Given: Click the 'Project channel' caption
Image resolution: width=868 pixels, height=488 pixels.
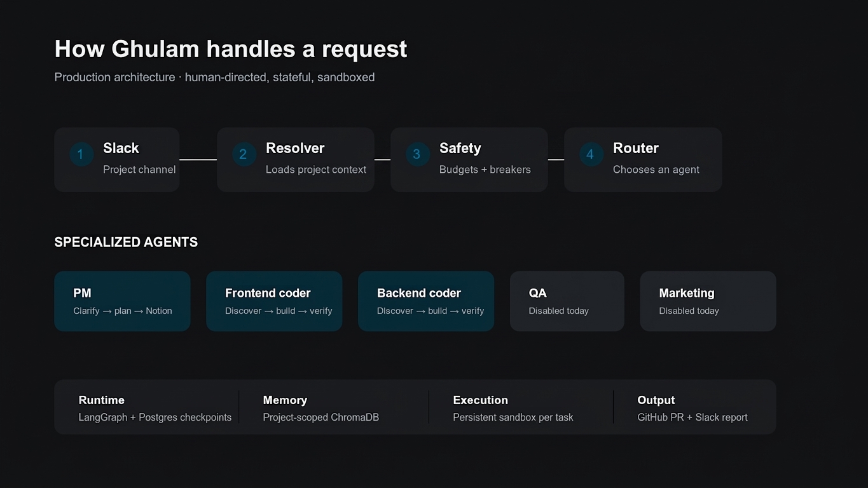Looking at the screenshot, I should [x=139, y=170].
